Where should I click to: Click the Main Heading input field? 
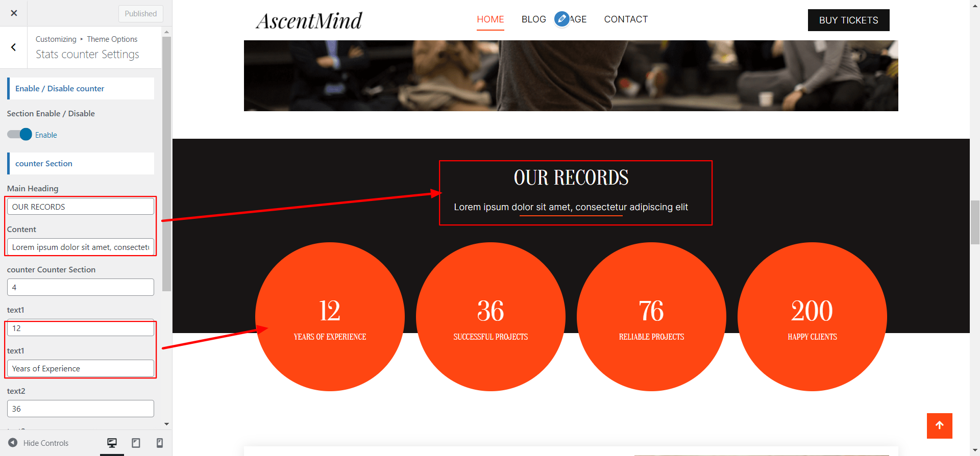(x=81, y=207)
